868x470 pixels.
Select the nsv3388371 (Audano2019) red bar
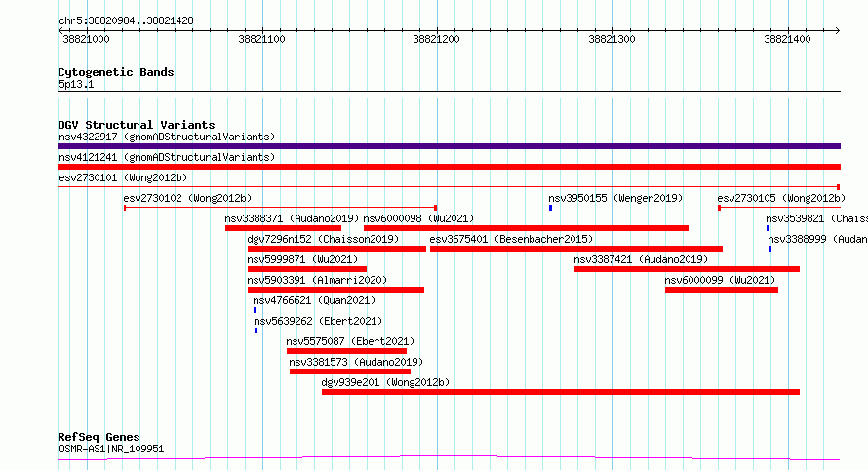283,228
